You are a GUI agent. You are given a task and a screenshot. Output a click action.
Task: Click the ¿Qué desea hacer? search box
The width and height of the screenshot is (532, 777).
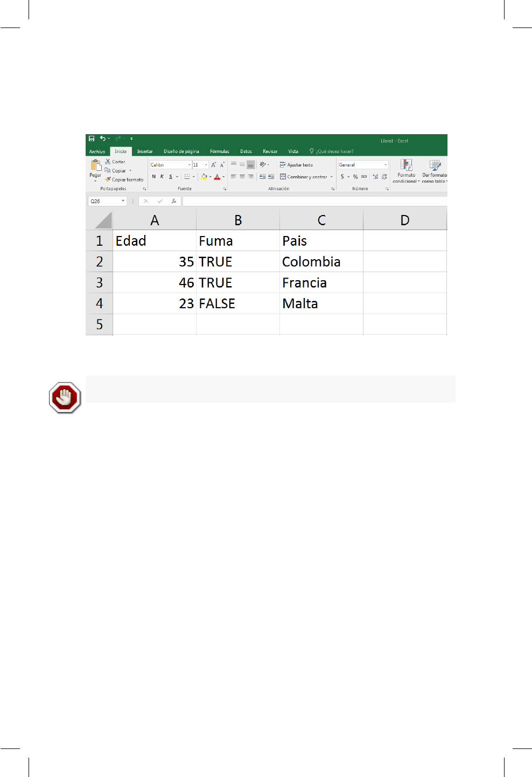pyautogui.click(x=332, y=151)
